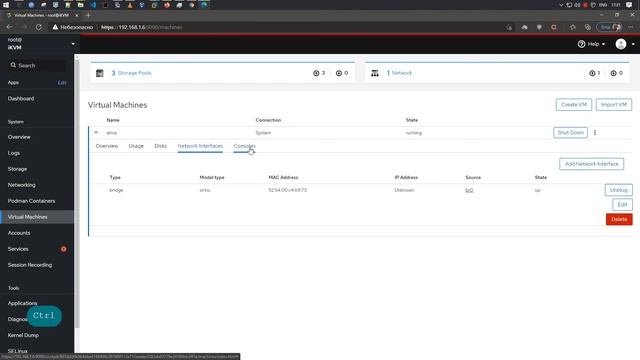Screen dimensions: 640x360
Task: Click the storage pools card icon
Action: 100,73
